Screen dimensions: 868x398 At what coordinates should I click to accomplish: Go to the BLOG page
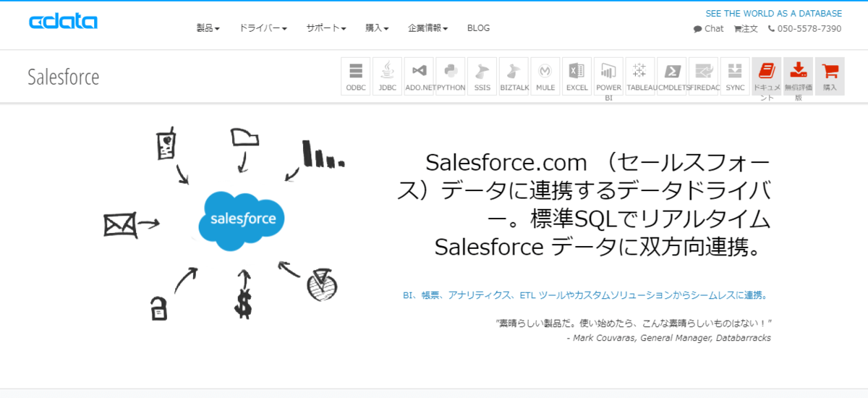[x=478, y=28]
